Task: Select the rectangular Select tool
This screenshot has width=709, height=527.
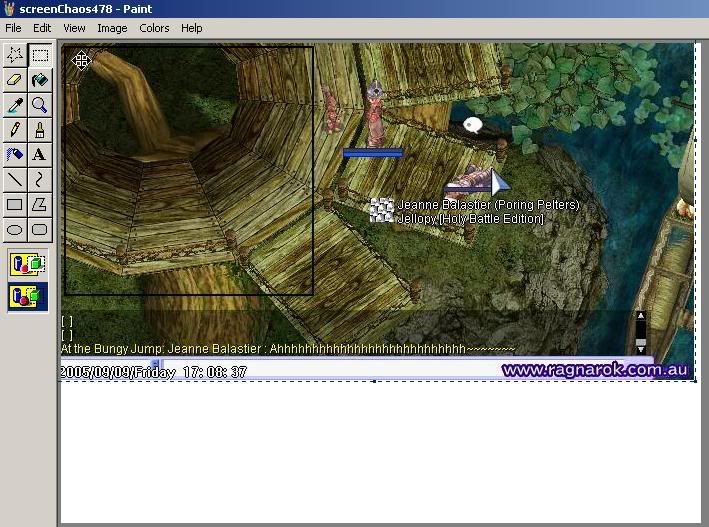Action: pos(40,55)
